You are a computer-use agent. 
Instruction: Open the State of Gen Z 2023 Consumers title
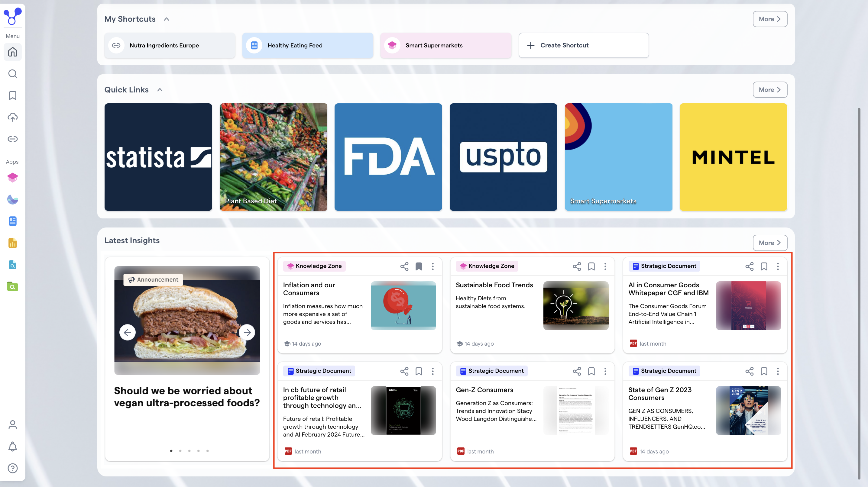click(660, 394)
